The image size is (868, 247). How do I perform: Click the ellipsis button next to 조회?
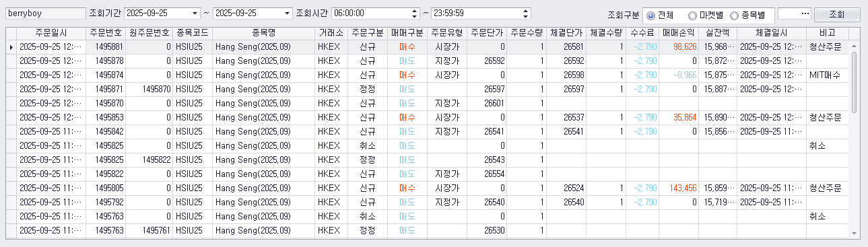794,13
